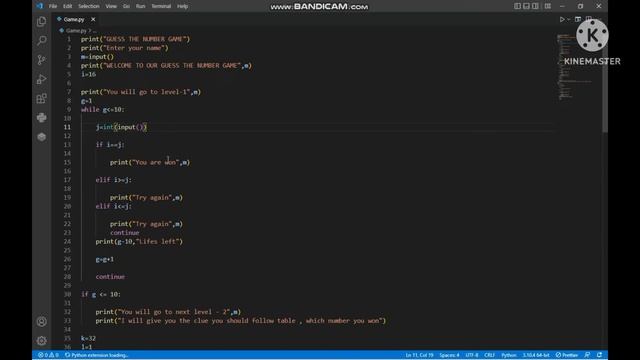Open the hexagon-shaped extension icon in activity bar
640x360 pixels.
point(41,137)
